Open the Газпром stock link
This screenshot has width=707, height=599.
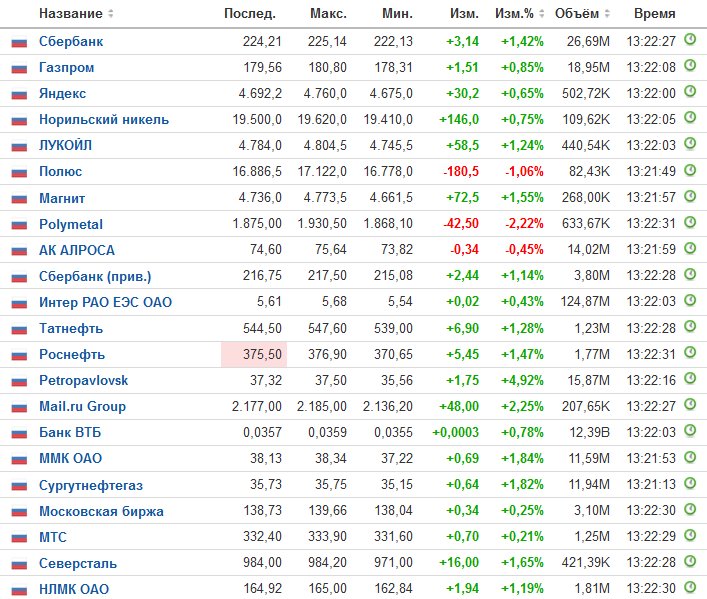[x=66, y=68]
